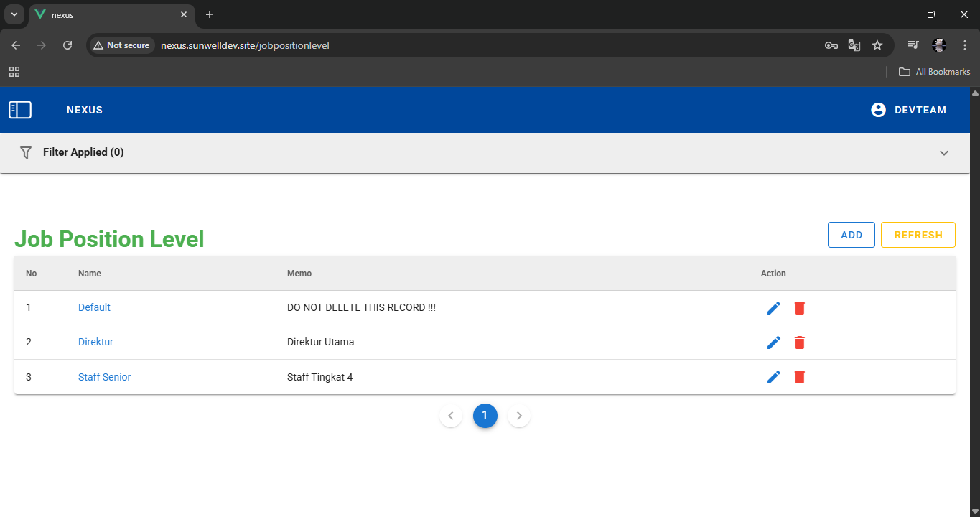Edit the Default record with pencil icon
Viewport: 980px width, 517px height.
tap(773, 308)
